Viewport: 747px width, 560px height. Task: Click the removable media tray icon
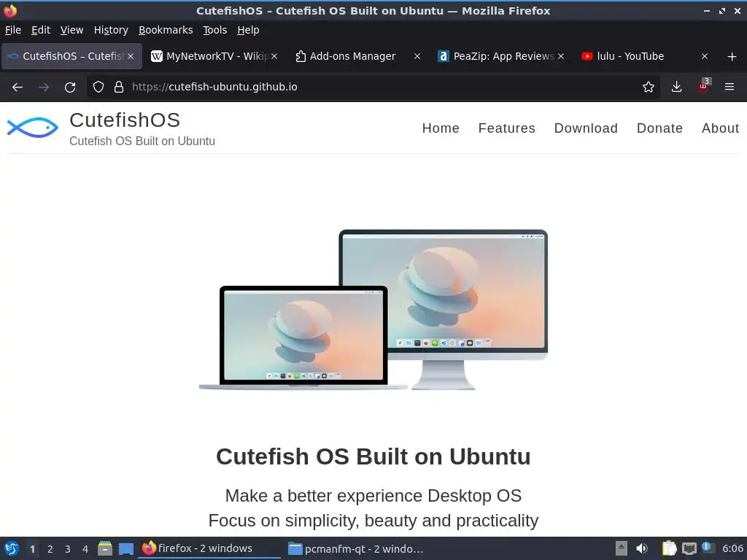pos(622,548)
